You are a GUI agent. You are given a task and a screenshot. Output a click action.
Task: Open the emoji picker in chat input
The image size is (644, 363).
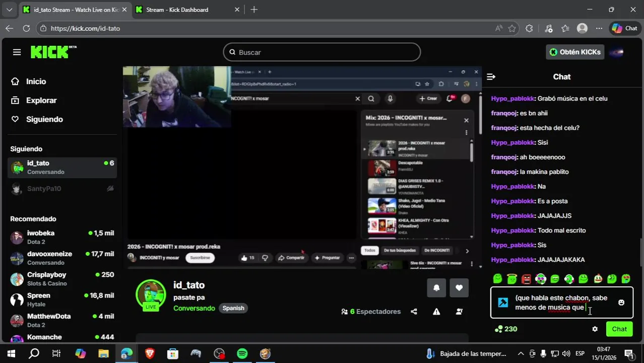tap(621, 302)
